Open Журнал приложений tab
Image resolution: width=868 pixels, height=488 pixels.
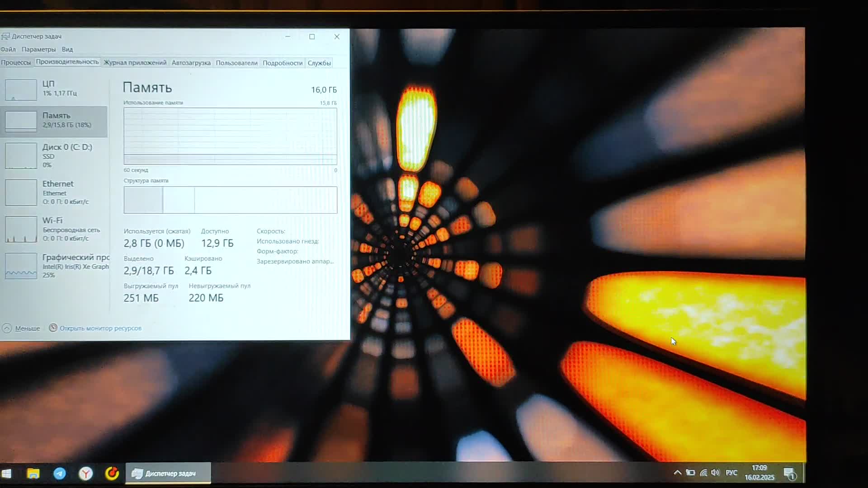pos(135,63)
